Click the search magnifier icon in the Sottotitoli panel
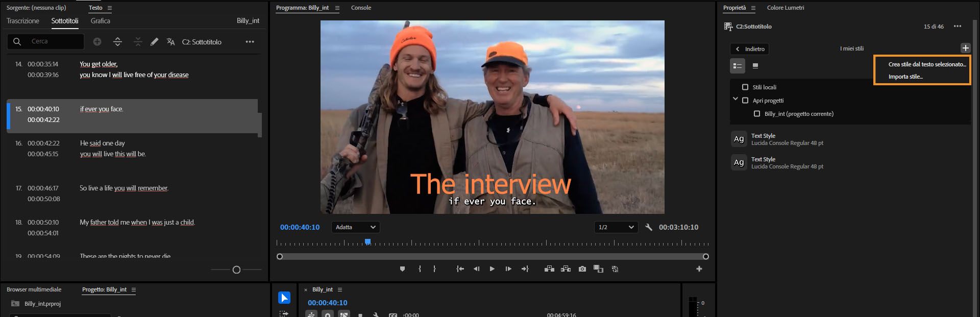980x317 pixels. tap(17, 41)
